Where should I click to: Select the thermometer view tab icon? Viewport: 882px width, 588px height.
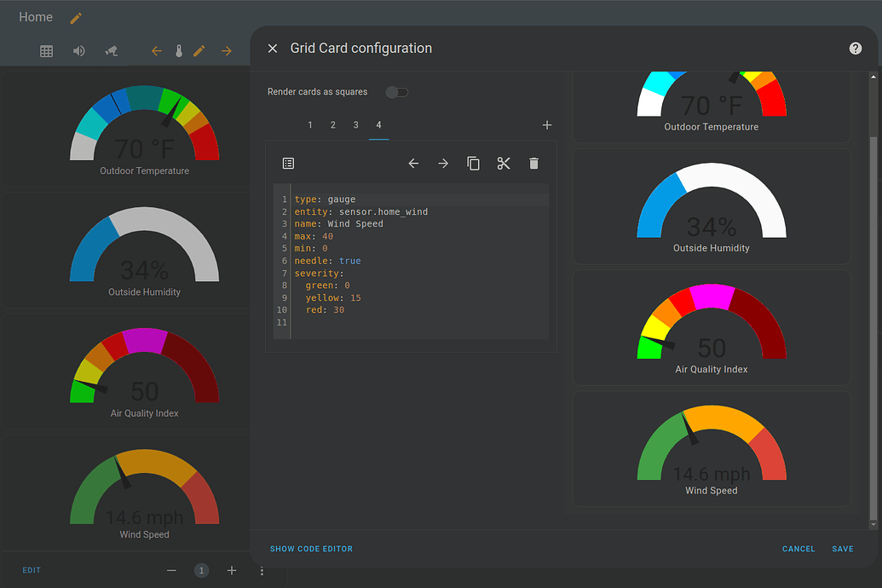(x=178, y=51)
